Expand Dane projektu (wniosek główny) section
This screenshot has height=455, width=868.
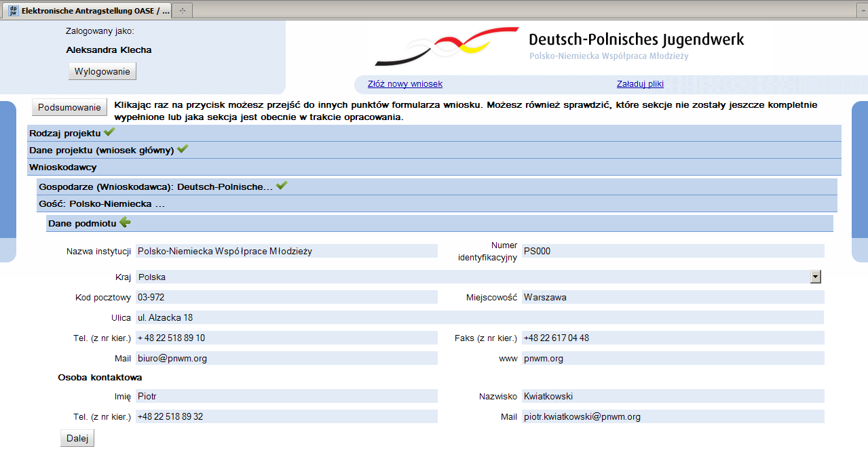(x=434, y=150)
